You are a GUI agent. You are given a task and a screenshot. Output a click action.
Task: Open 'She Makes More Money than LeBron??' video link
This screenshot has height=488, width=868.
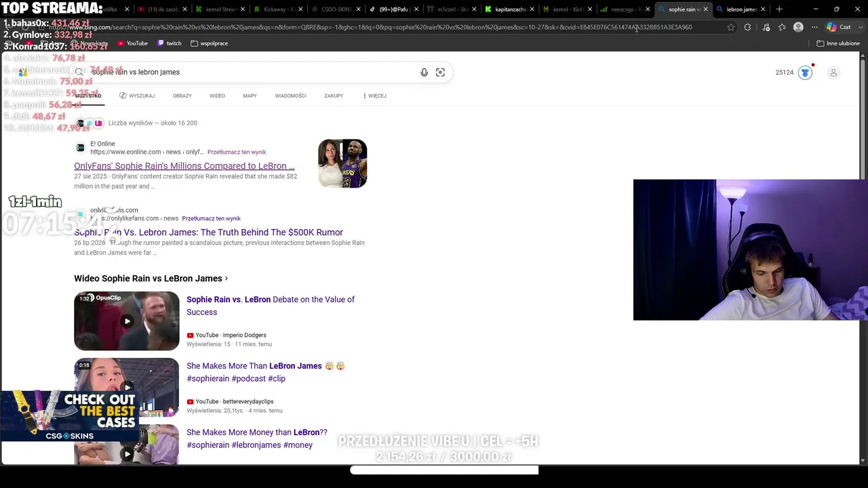pos(257,439)
